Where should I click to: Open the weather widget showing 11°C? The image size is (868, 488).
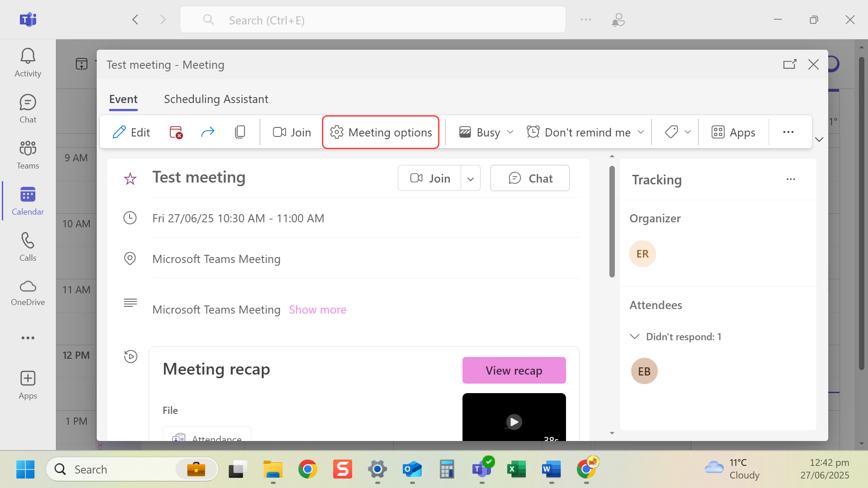pos(732,469)
